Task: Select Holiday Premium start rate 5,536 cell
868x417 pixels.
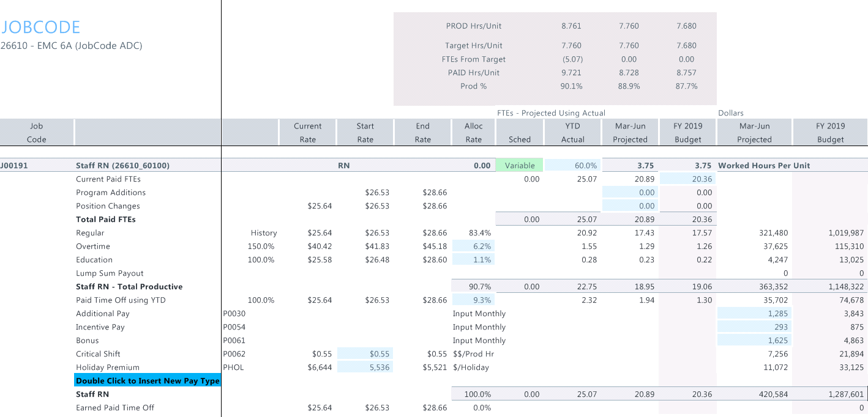Action: (365, 367)
